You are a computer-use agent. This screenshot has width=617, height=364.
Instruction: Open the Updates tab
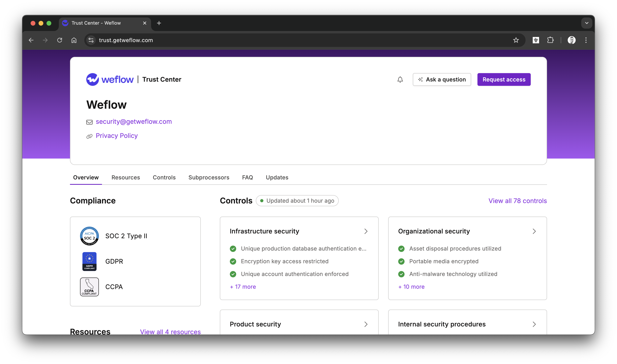277,177
